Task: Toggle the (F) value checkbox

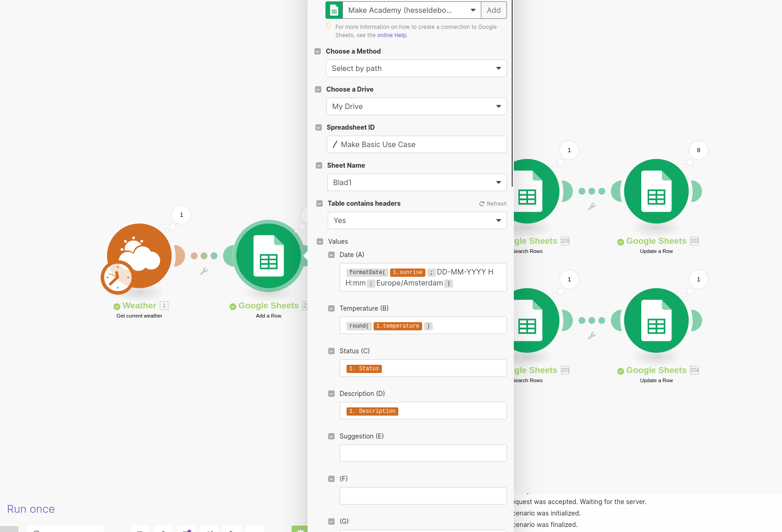Action: pyautogui.click(x=331, y=479)
